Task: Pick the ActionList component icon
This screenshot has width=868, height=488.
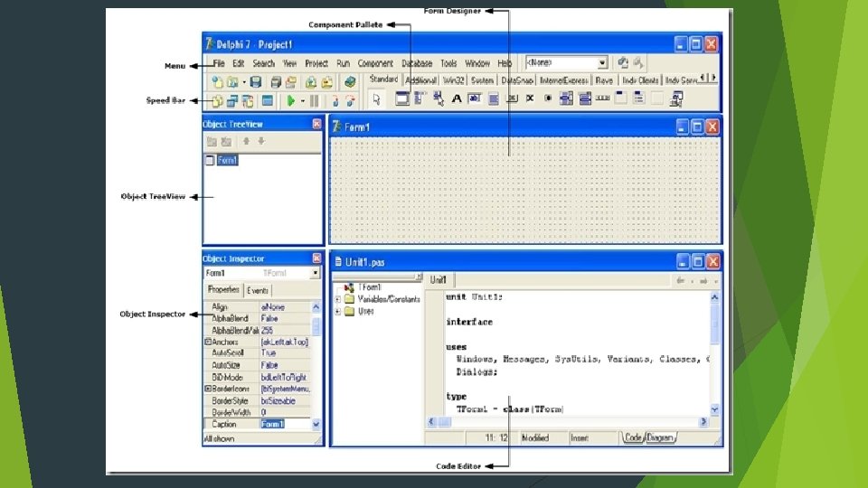Action: coord(676,99)
